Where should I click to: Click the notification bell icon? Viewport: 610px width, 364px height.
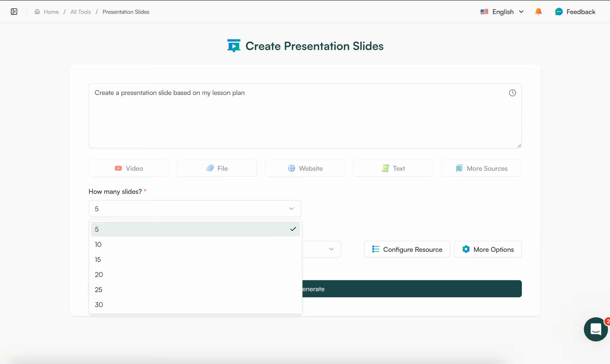[x=538, y=12]
